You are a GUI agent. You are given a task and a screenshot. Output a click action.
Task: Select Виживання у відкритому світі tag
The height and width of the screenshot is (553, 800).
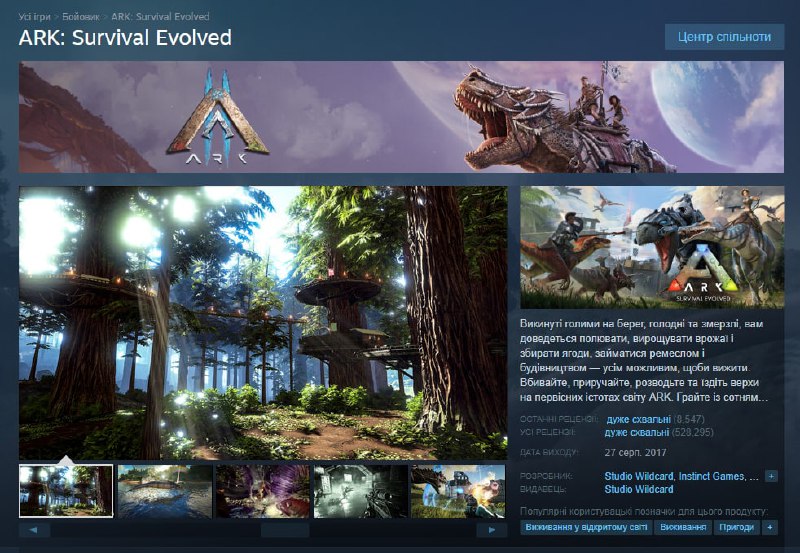click(586, 527)
